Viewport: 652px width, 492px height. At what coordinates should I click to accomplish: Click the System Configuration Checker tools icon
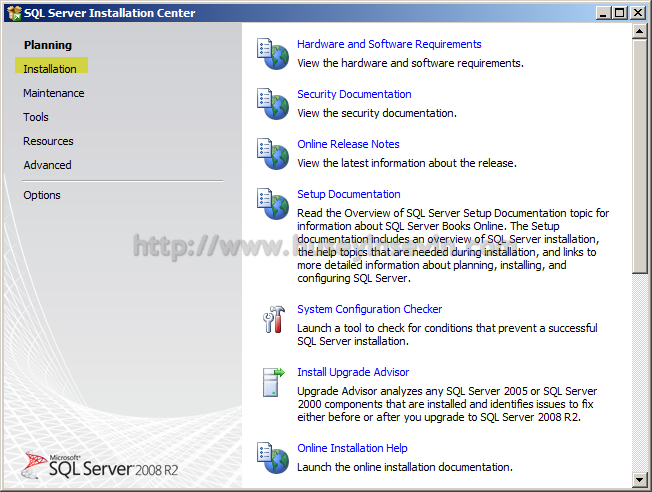tap(274, 319)
